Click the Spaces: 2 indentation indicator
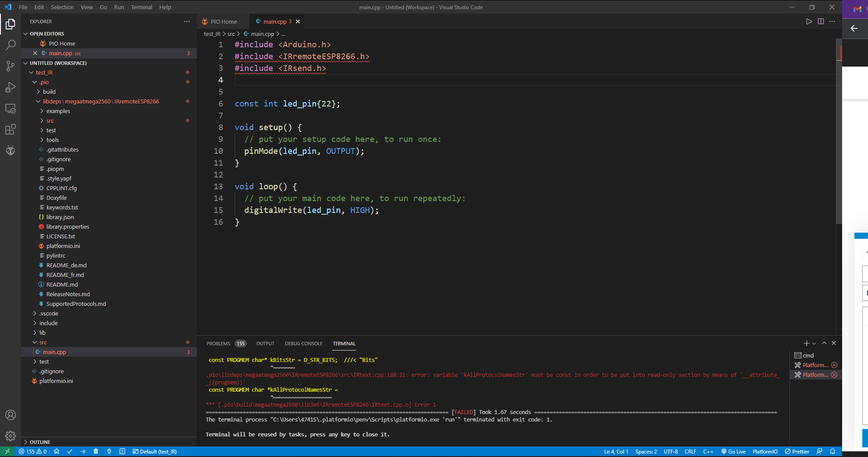The width and height of the screenshot is (868, 457). click(646, 451)
